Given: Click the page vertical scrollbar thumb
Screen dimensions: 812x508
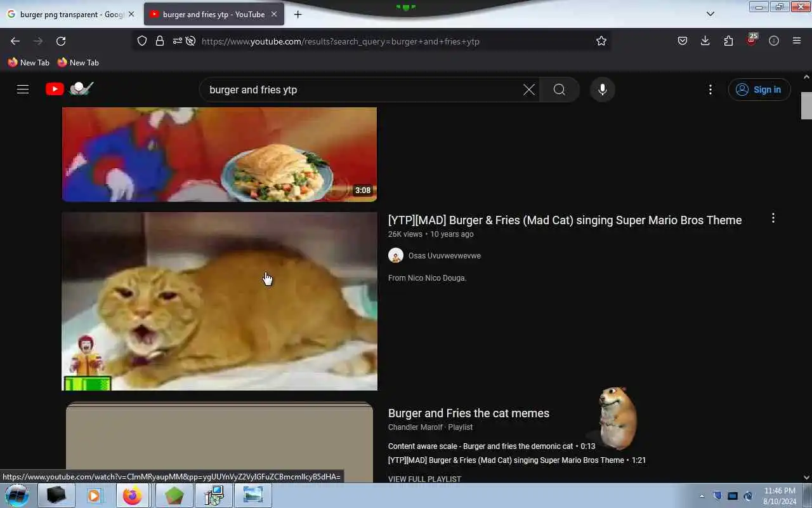Looking at the screenshot, I should point(806,105).
